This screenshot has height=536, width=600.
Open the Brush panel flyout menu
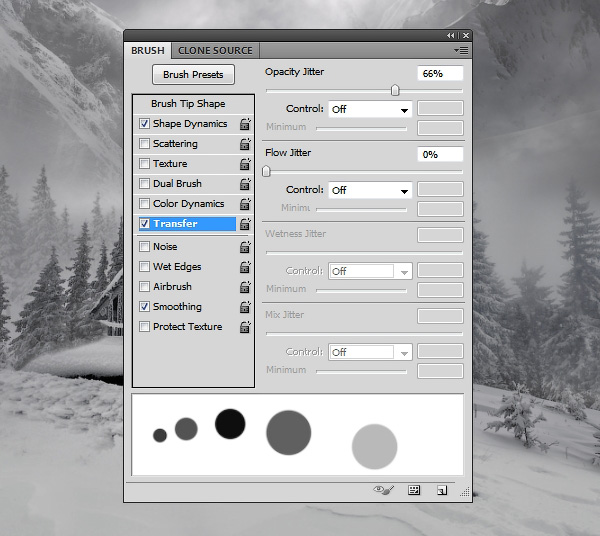461,51
